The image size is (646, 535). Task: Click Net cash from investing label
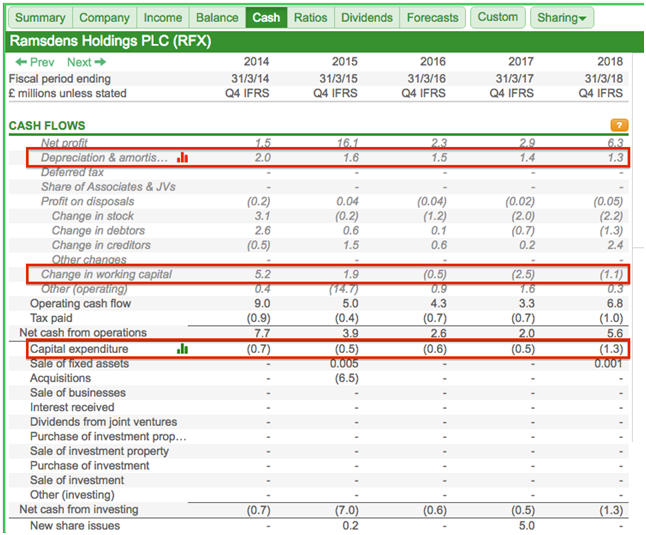click(x=79, y=509)
